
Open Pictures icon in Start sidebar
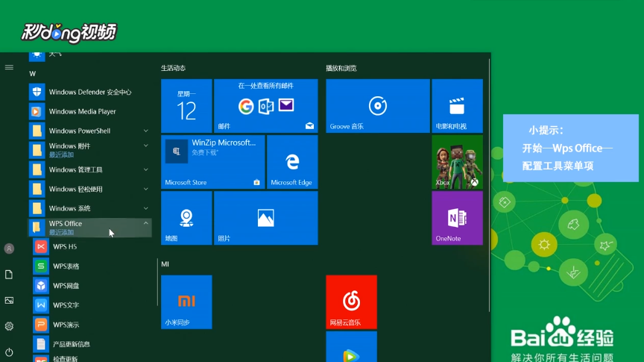click(x=9, y=300)
